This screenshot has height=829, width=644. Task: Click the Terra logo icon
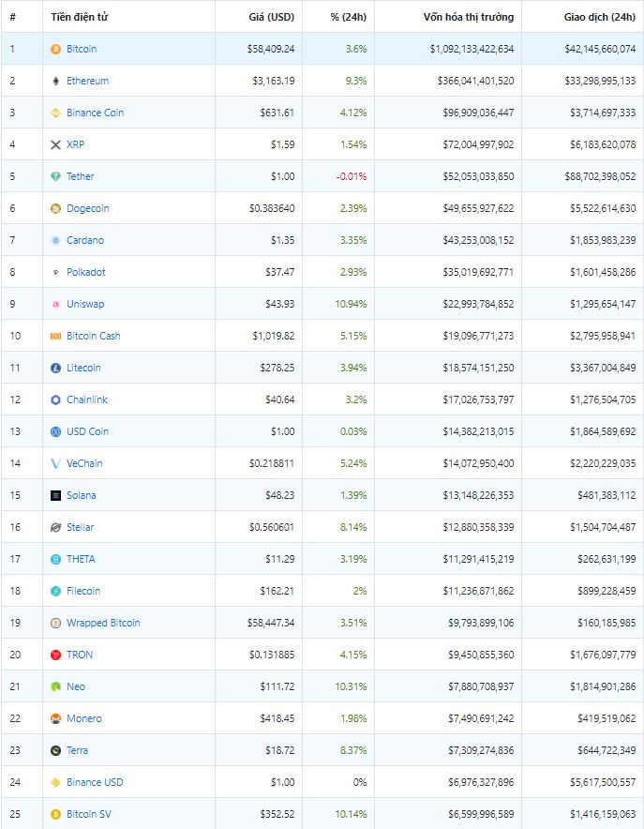click(55, 750)
